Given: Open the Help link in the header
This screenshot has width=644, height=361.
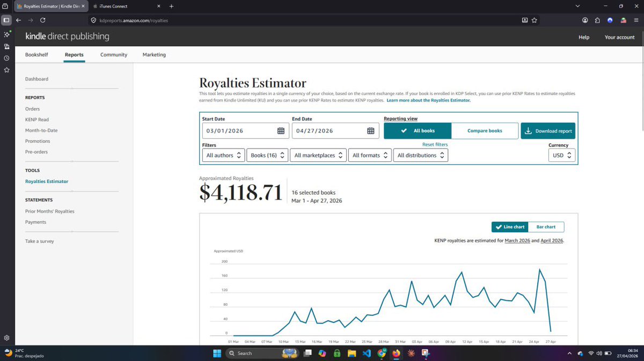Looking at the screenshot, I should point(584,38).
